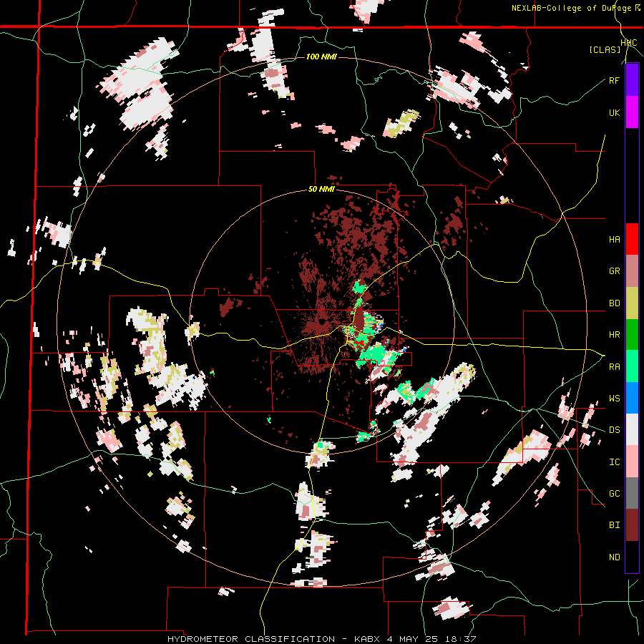Click the ND legend label
The height and width of the screenshot is (644, 644).
click(x=614, y=557)
